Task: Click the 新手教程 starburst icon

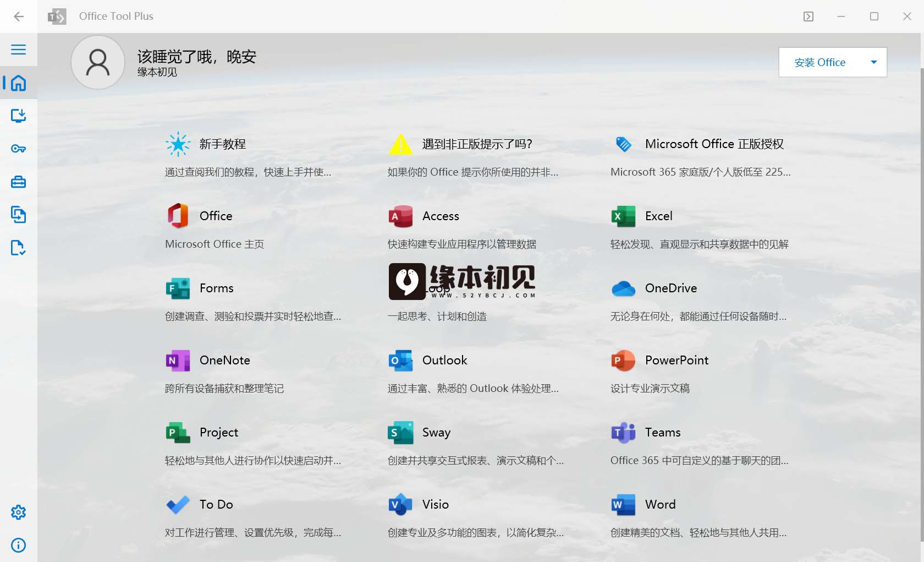Action: (x=178, y=144)
